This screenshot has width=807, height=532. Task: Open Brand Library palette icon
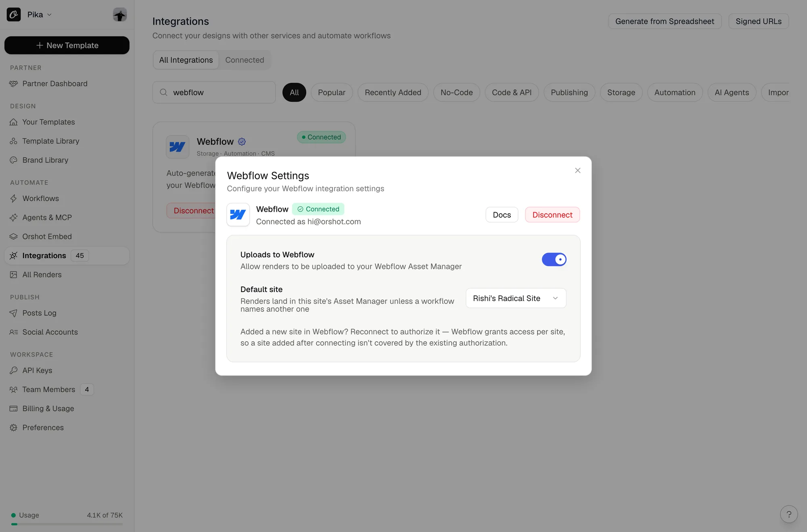[x=14, y=160]
